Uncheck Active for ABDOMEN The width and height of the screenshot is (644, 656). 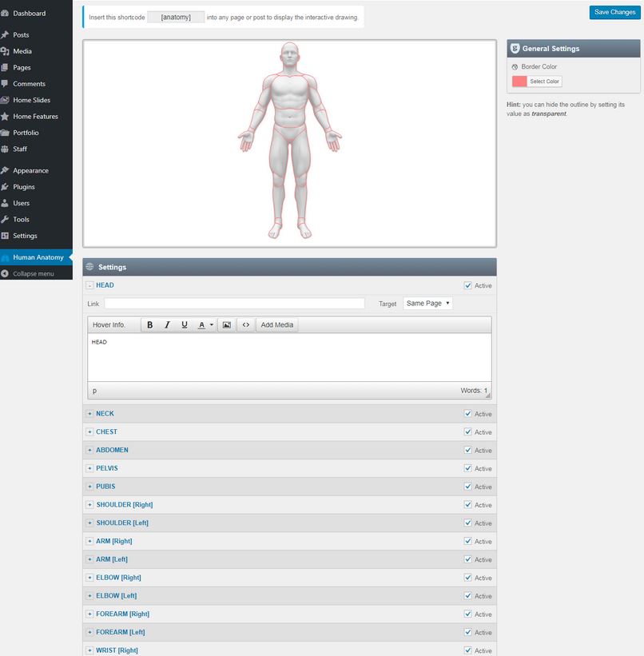click(468, 450)
